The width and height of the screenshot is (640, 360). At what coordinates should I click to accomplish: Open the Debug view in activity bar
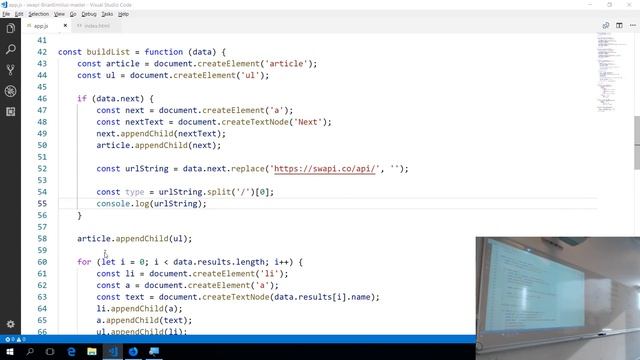(11, 91)
